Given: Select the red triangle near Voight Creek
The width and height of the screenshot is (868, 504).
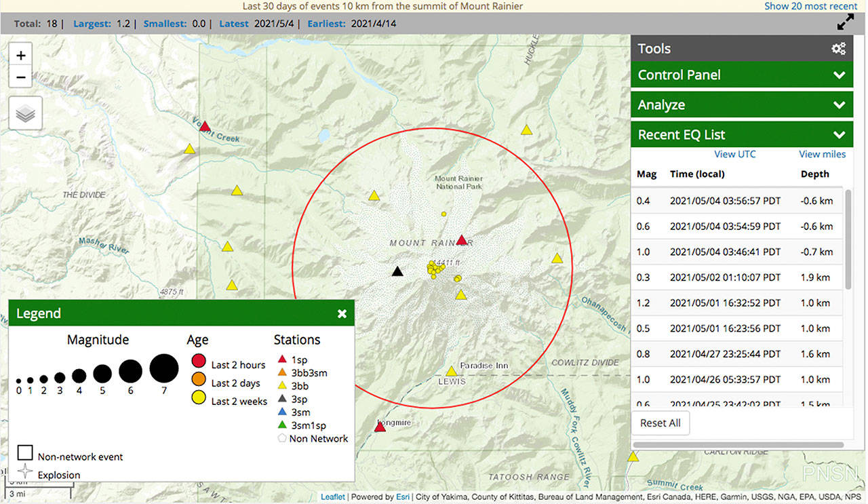Looking at the screenshot, I should [205, 126].
